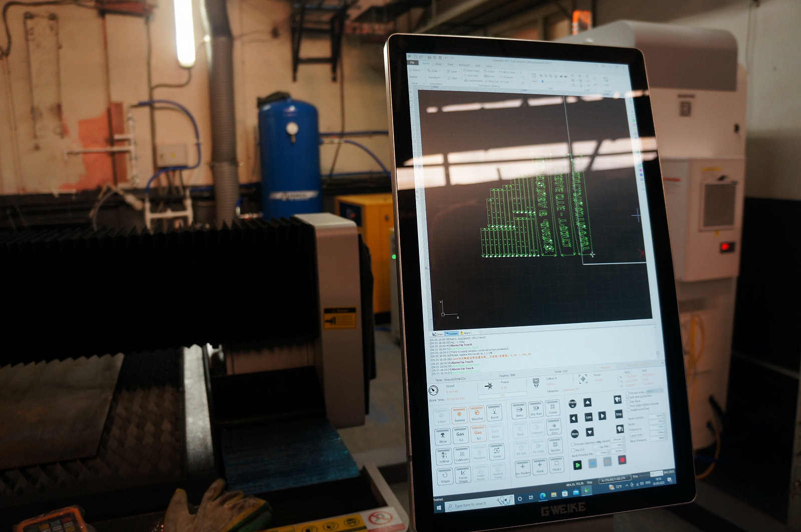Switch to the Alarm log tab
The height and width of the screenshot is (532, 801).
click(465, 333)
